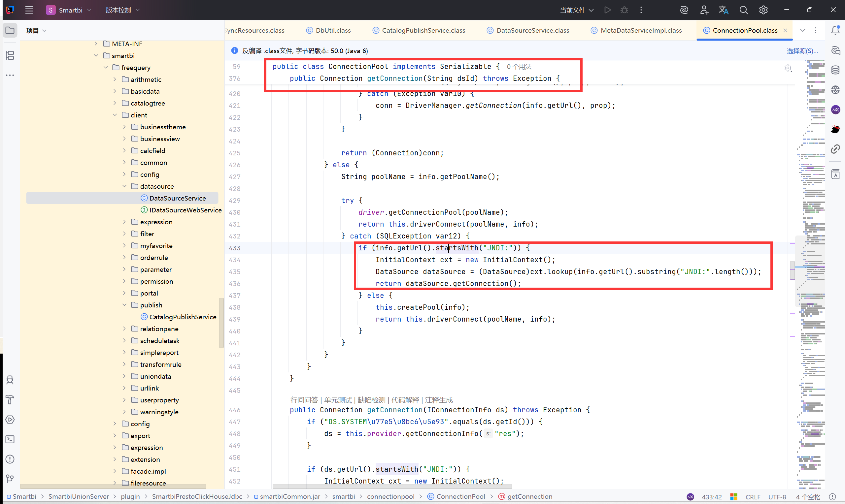Switch to the MetaDataServiceImpl.class tab
845x504 pixels.
click(636, 30)
